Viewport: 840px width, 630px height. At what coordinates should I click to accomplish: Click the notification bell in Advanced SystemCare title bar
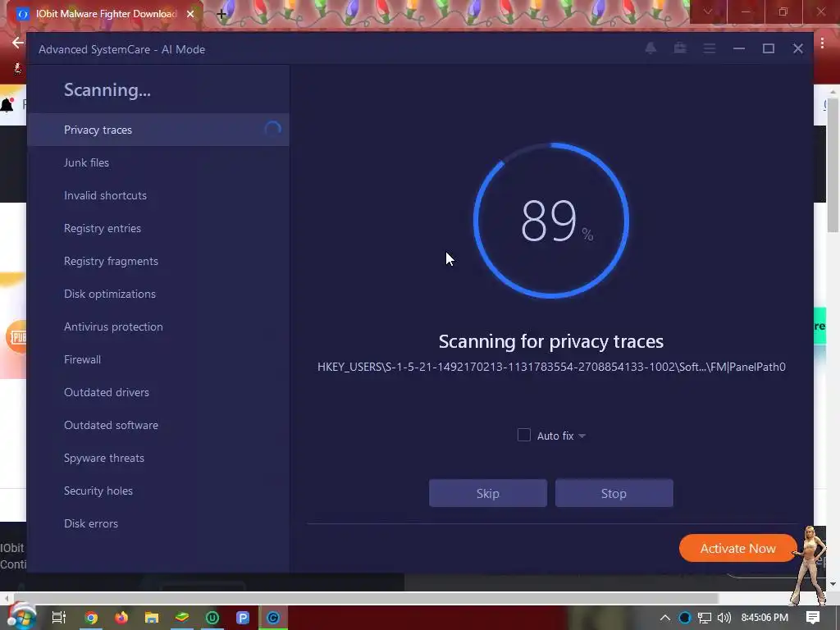[651, 48]
